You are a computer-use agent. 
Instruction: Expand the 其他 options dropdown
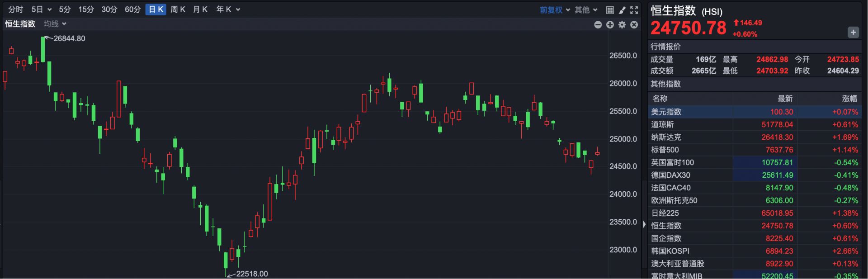586,10
